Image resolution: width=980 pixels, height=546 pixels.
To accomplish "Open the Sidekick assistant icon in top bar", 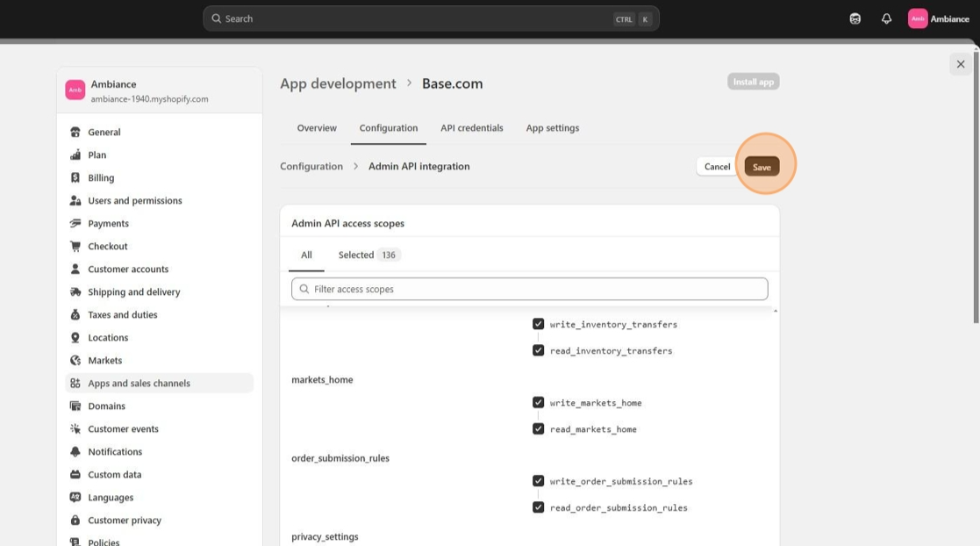I will (855, 18).
